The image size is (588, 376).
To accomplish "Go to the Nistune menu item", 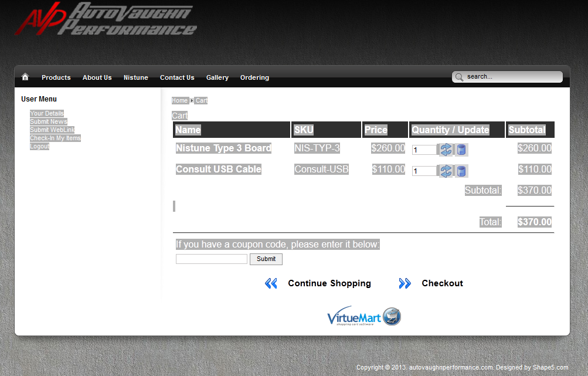I will 136,77.
